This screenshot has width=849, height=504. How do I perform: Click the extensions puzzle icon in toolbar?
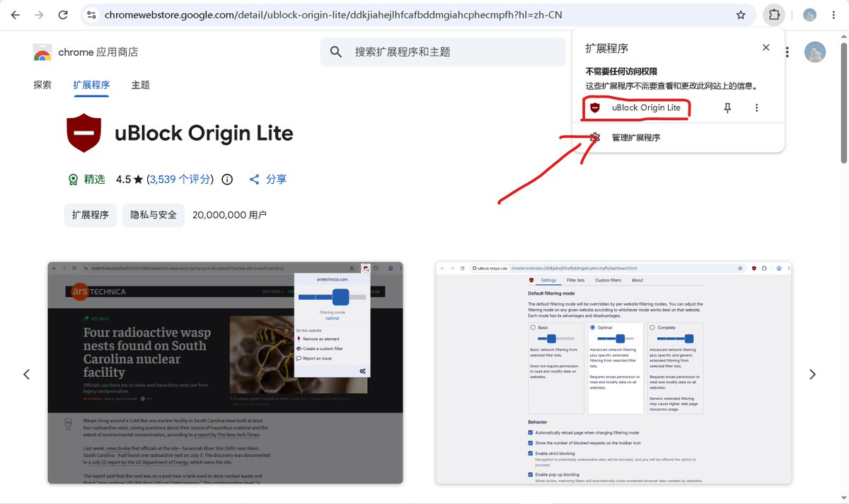pyautogui.click(x=774, y=15)
